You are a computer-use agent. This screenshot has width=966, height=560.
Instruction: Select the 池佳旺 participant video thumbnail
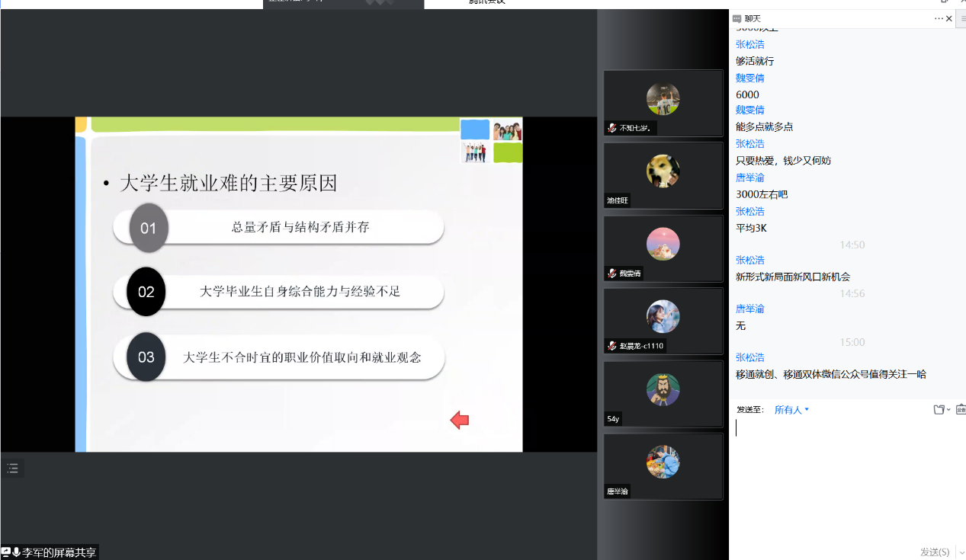tap(663, 175)
